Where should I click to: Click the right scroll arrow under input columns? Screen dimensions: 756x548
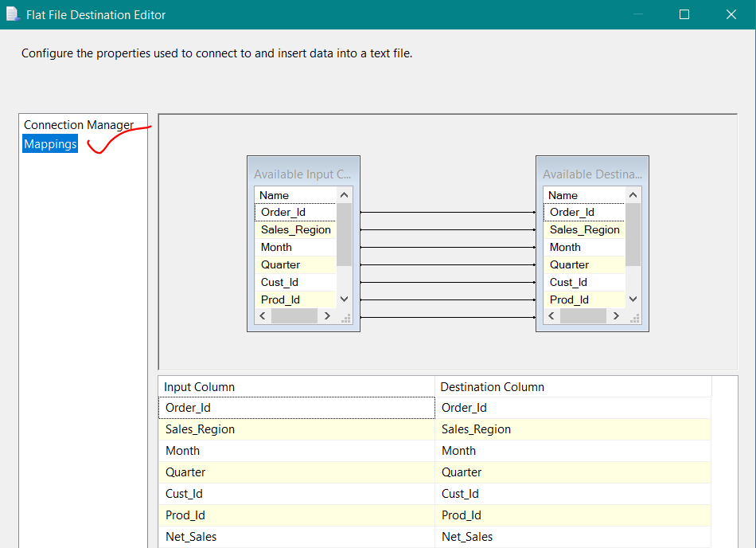tap(326, 315)
